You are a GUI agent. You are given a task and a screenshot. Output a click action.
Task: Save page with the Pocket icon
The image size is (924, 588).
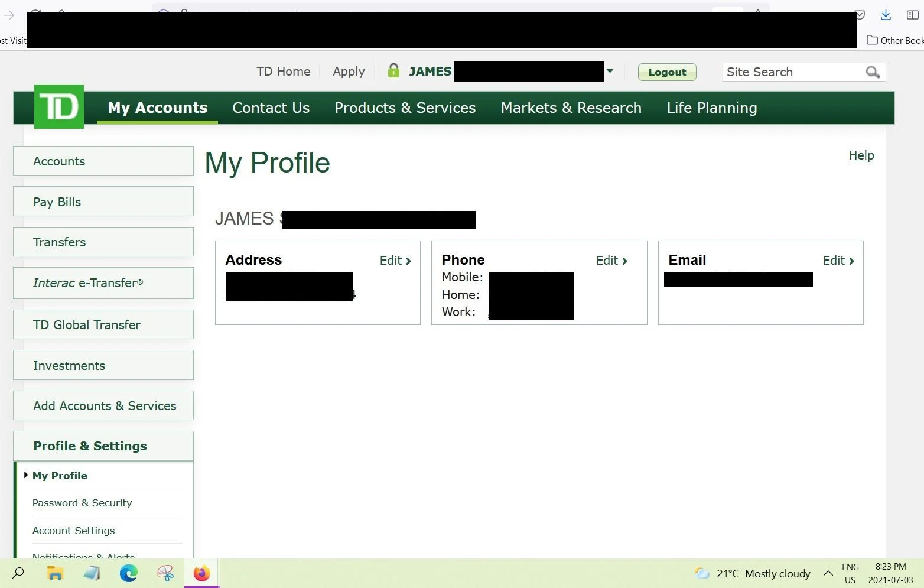click(860, 15)
